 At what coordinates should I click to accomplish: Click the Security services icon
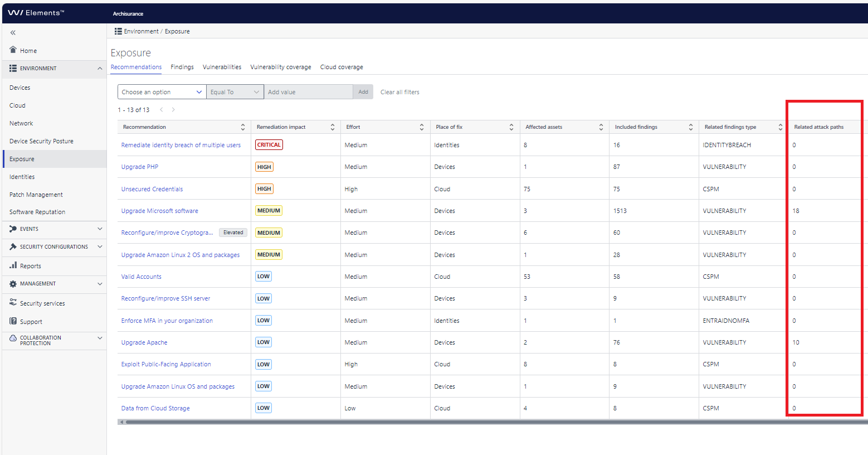pyautogui.click(x=13, y=303)
